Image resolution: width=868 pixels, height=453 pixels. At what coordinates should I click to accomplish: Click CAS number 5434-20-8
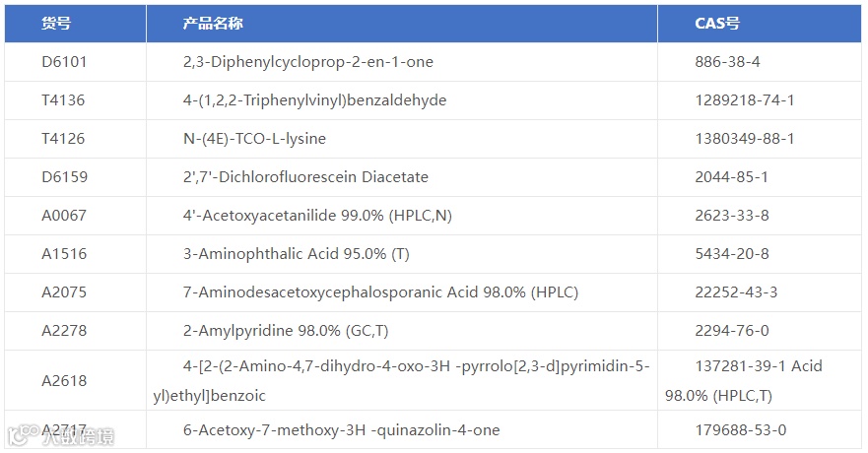[x=731, y=254]
